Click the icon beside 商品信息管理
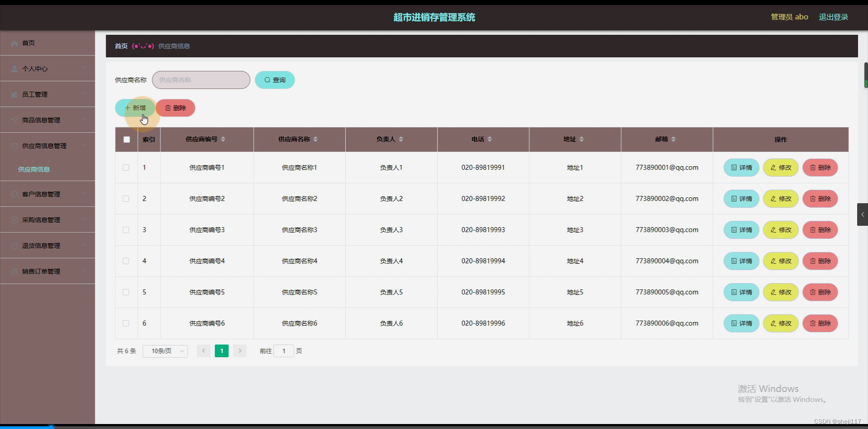This screenshot has height=429, width=868. [x=14, y=121]
